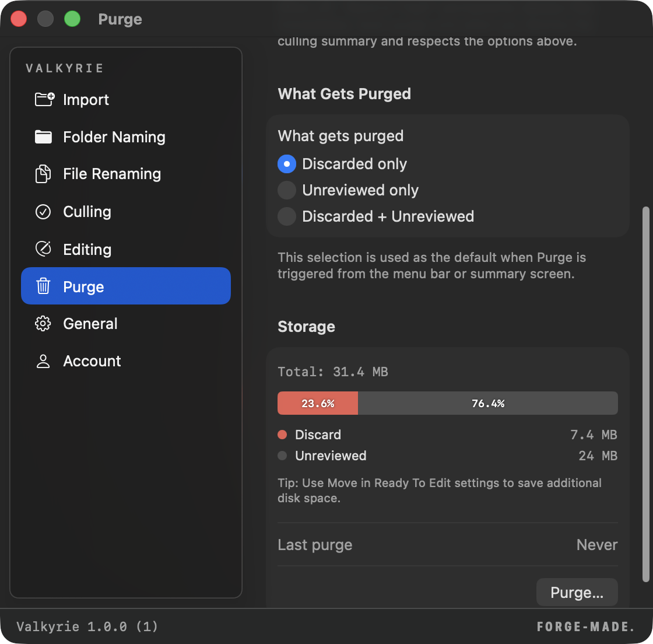Click the 'Unreviewed' legend label
The height and width of the screenshot is (644, 653).
pyautogui.click(x=331, y=456)
